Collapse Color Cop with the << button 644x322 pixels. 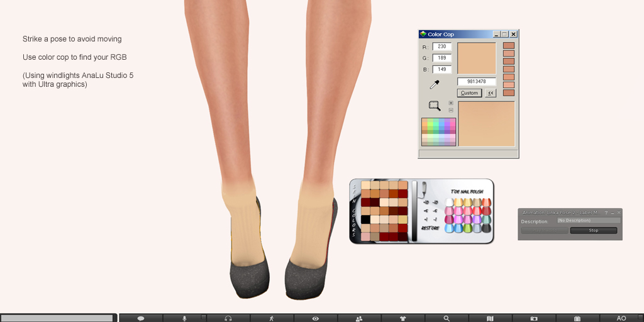tap(490, 93)
